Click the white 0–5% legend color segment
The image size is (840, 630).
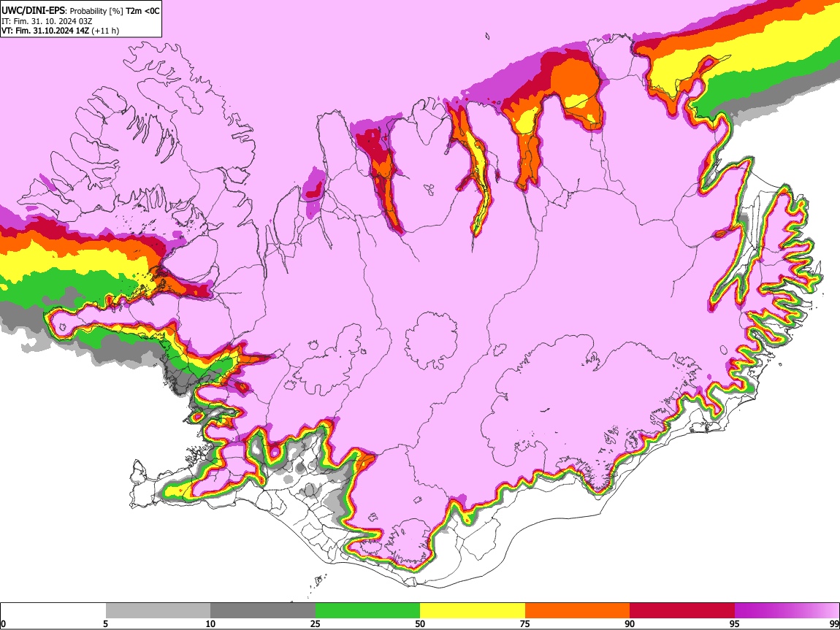[53, 610]
